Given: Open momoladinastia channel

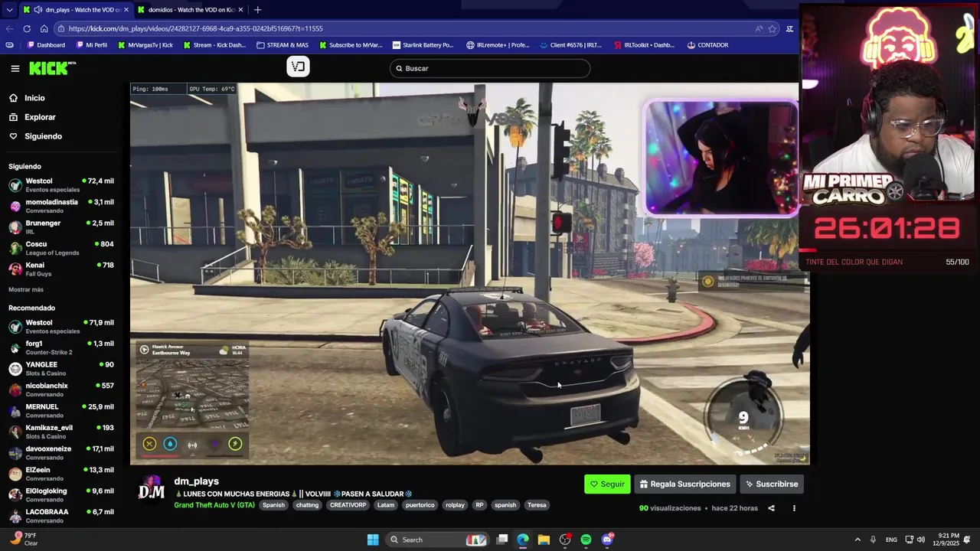Looking at the screenshot, I should (61, 206).
